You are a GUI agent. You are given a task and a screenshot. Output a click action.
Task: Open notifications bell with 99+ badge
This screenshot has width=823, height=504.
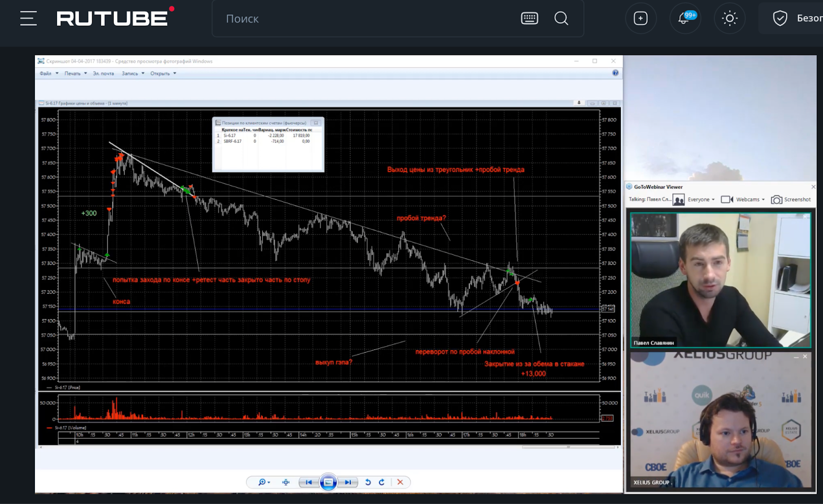[685, 19]
